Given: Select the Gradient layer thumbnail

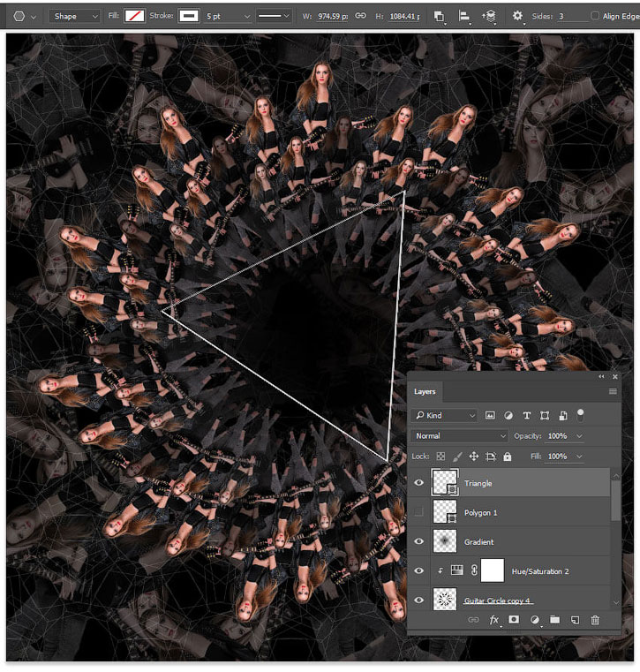Looking at the screenshot, I should [445, 541].
